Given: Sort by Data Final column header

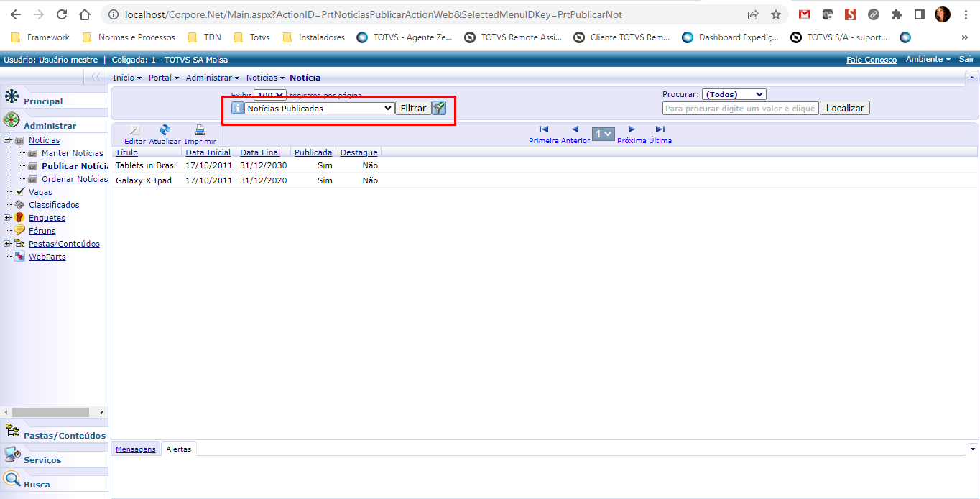Looking at the screenshot, I should point(260,152).
